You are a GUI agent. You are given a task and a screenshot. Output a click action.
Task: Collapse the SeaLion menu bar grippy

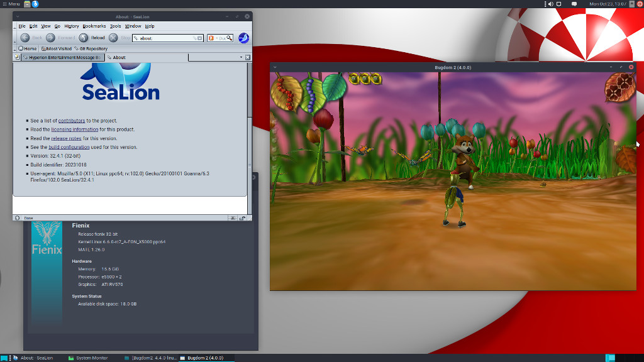(15, 26)
